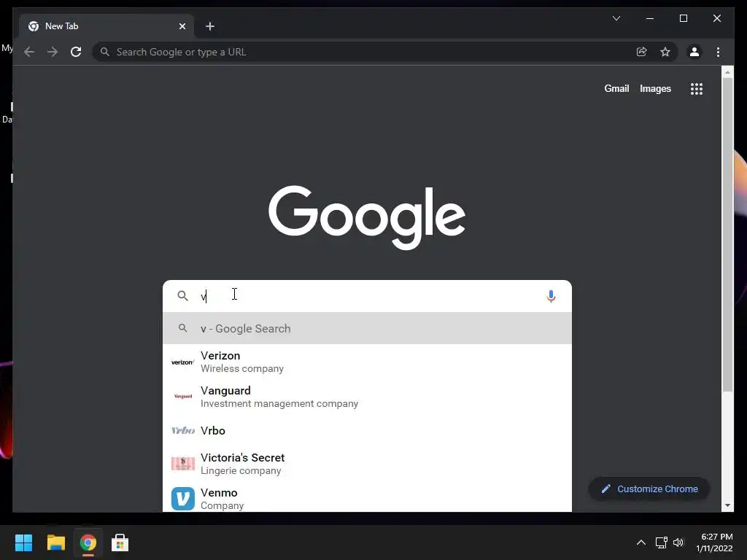Show hidden system tray icons
The image size is (747, 560).
[641, 542]
